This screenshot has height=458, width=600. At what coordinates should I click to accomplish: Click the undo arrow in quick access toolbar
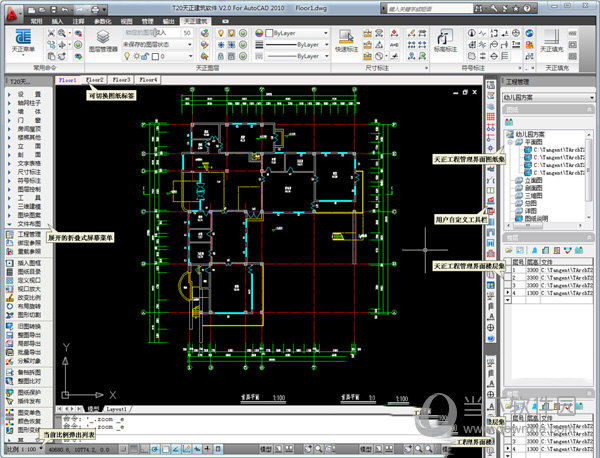65,10
